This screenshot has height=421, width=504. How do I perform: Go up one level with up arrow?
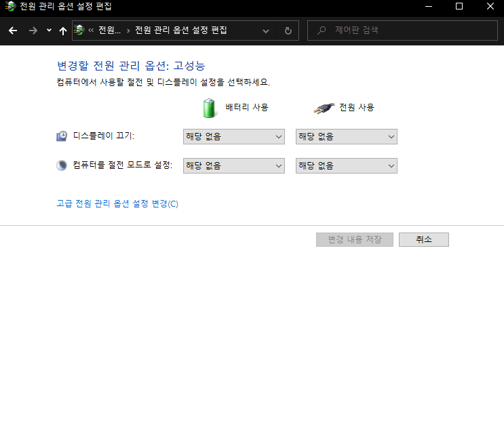click(x=63, y=31)
